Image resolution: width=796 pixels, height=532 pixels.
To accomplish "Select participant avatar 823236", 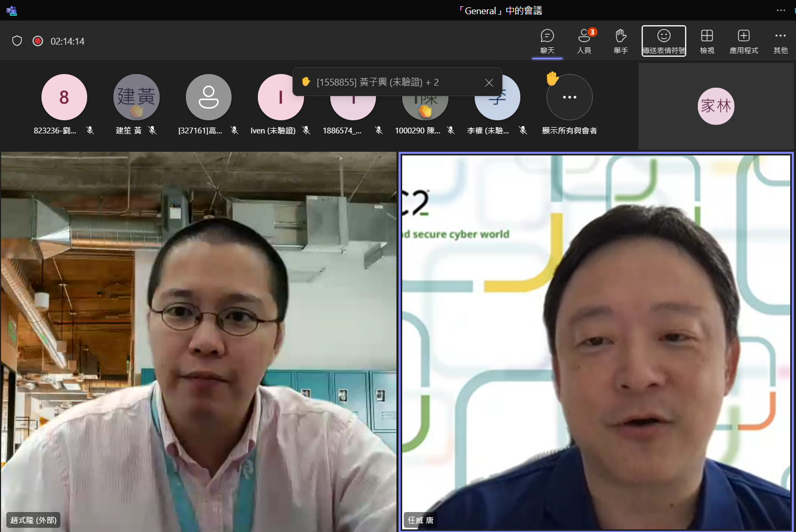I will (x=64, y=97).
